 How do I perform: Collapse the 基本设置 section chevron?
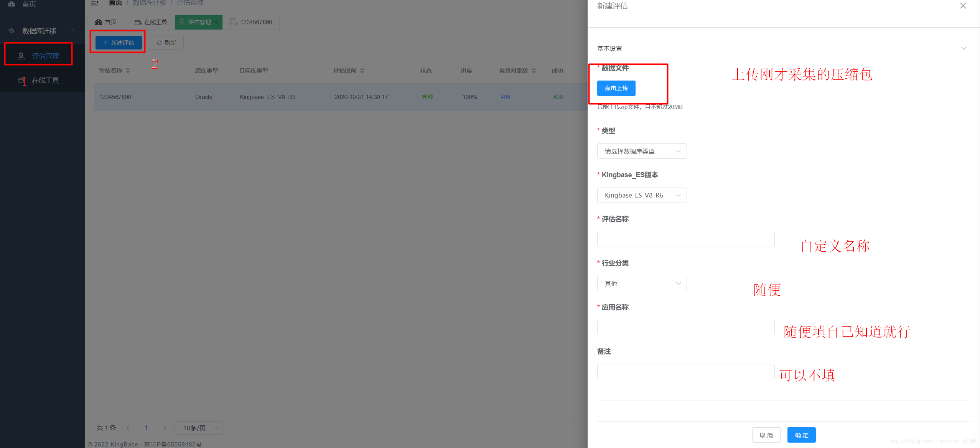tap(964, 48)
